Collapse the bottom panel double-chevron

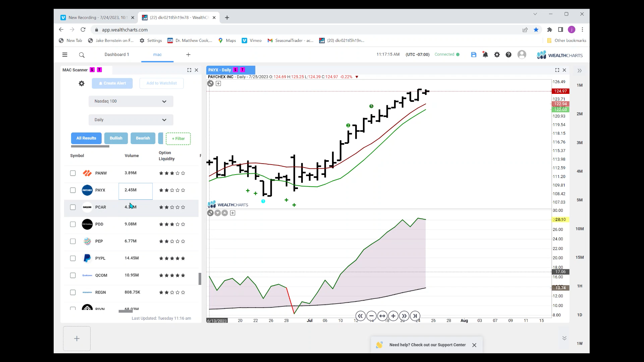pos(565,338)
